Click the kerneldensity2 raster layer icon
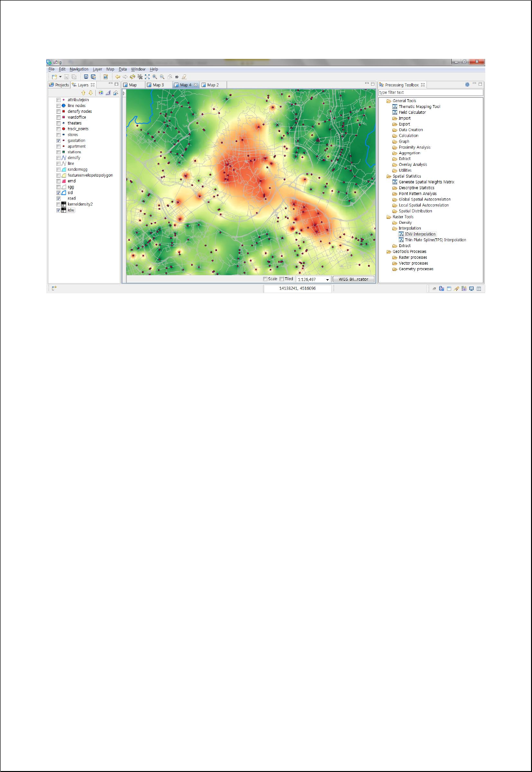 coord(64,204)
